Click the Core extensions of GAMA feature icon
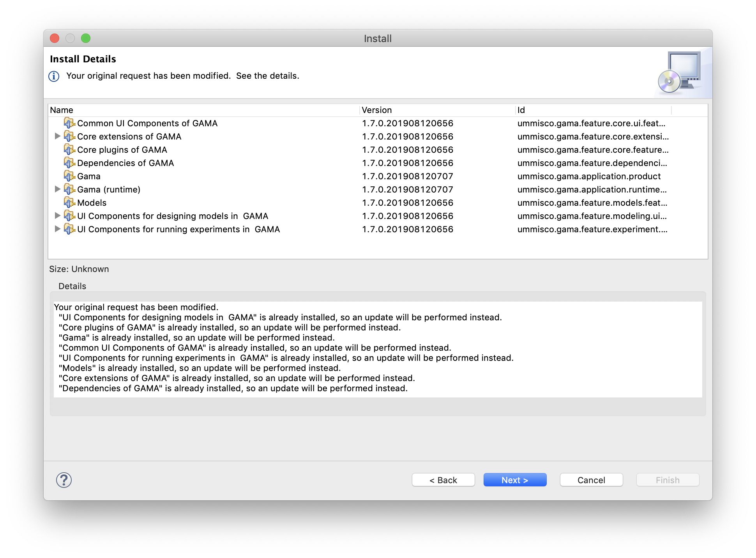756x558 pixels. click(x=69, y=136)
